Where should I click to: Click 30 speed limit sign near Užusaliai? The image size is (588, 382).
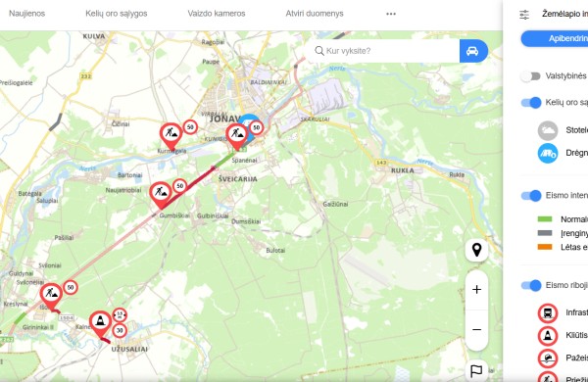point(120,331)
